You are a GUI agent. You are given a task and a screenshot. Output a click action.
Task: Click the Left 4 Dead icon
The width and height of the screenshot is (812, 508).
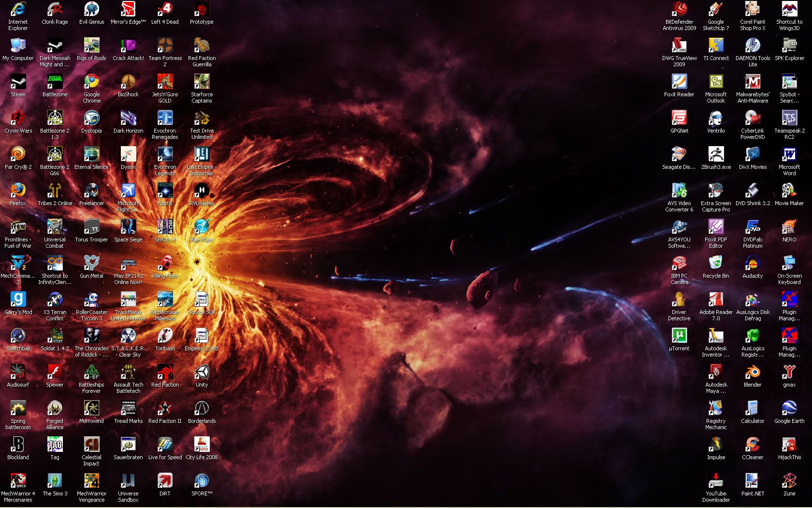click(165, 9)
